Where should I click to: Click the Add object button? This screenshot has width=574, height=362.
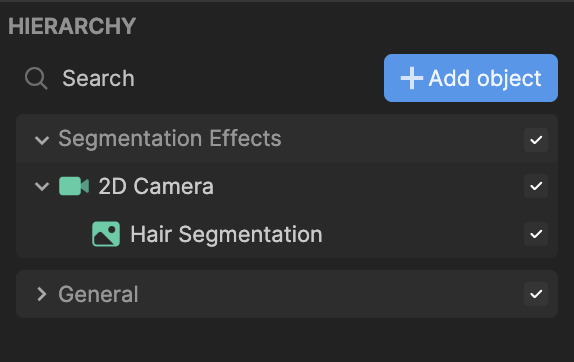471,78
